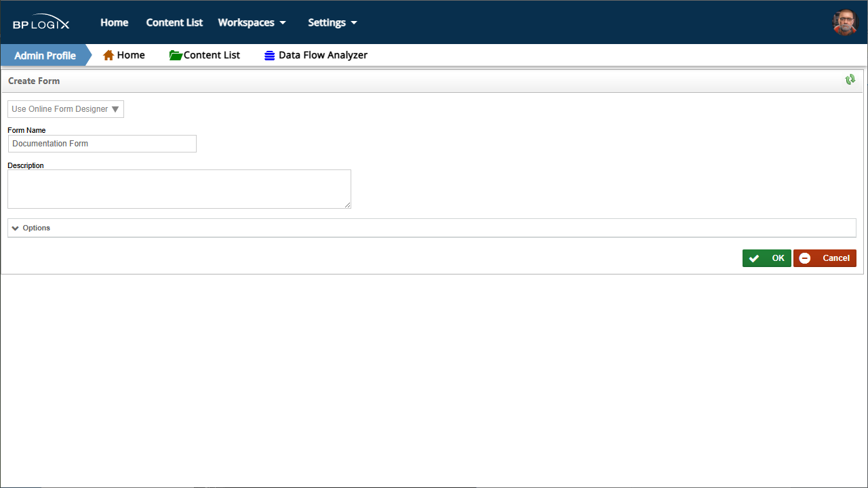Click the red Cancel button
Screen dimensions: 868x488
tap(825, 258)
